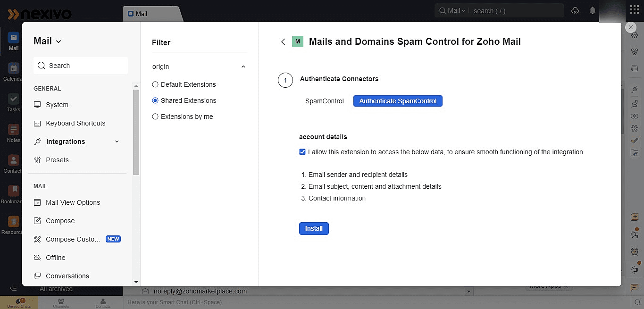Uncheck the allow extension data access checkbox
The width and height of the screenshot is (644, 309).
(302, 152)
